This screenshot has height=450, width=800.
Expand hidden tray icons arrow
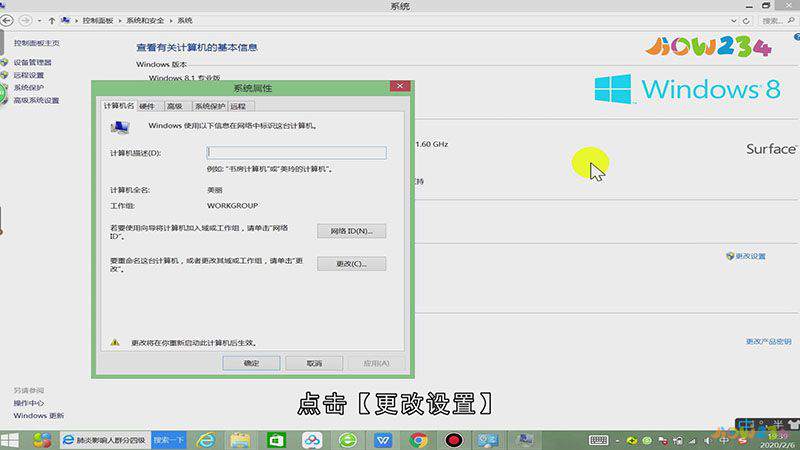click(617, 440)
